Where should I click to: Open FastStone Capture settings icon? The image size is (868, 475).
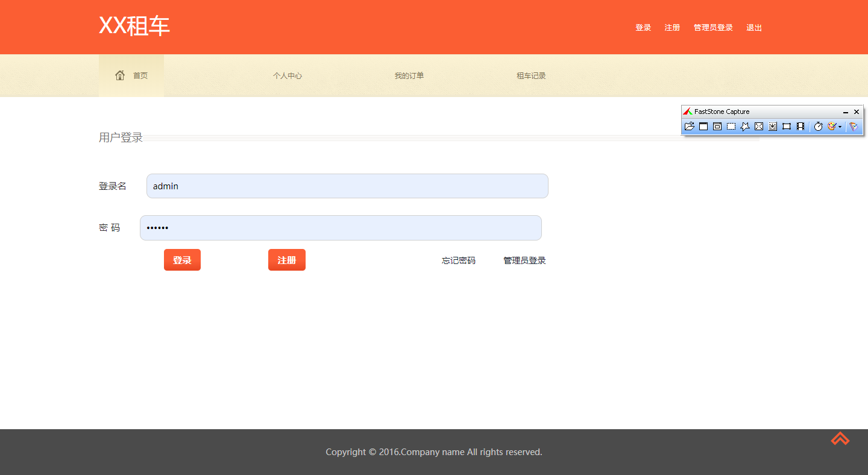pyautogui.click(x=854, y=127)
